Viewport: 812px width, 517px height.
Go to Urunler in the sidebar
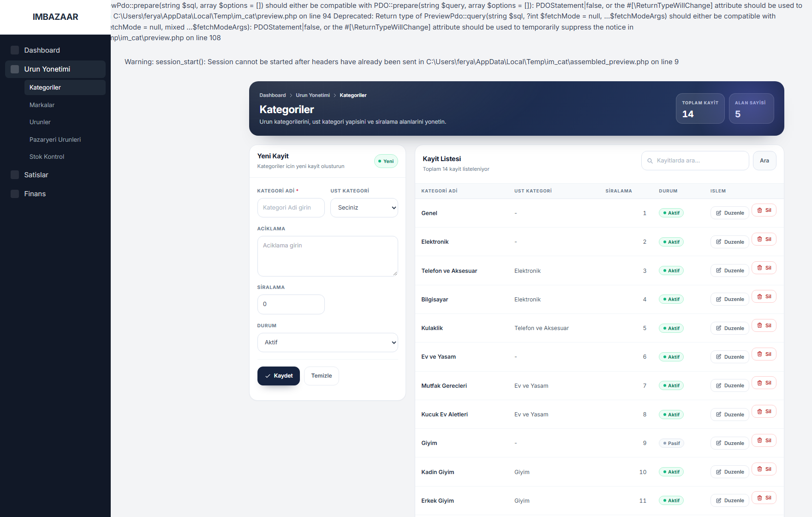pos(65,122)
